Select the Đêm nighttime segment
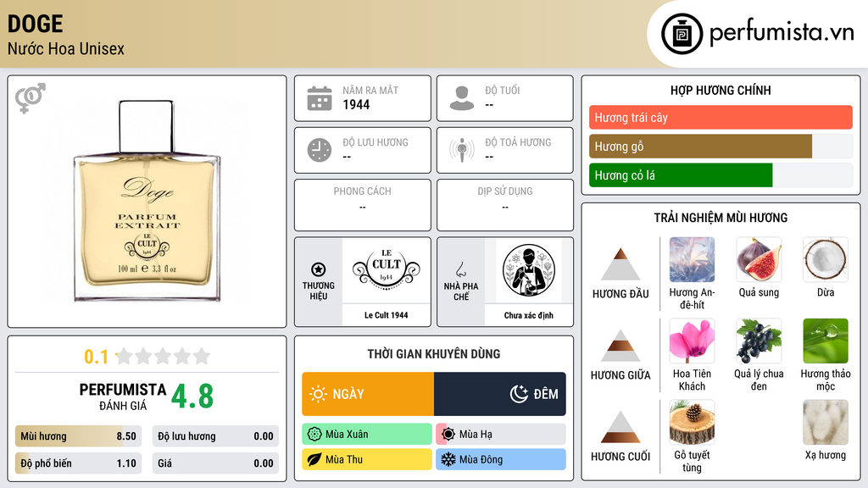 coord(500,394)
